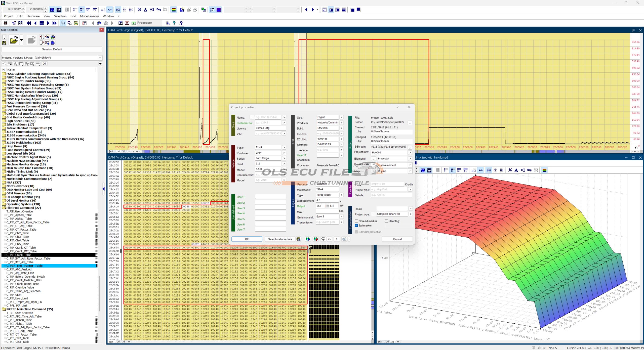Open the Hardware menu
This screenshot has width=644, height=350.
click(33, 16)
